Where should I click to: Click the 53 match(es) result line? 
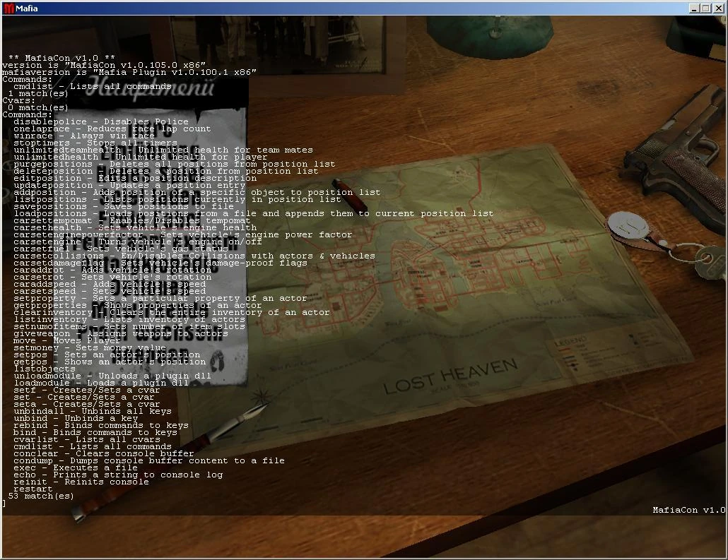click(41, 496)
